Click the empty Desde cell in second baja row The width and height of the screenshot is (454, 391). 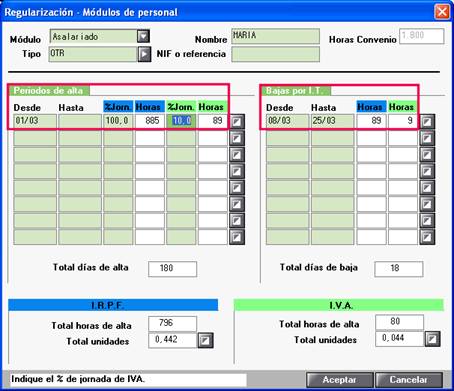[288, 138]
